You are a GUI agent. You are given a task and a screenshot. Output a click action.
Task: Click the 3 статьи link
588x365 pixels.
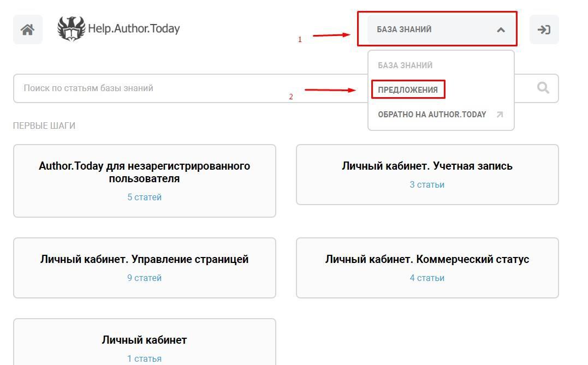click(x=427, y=185)
